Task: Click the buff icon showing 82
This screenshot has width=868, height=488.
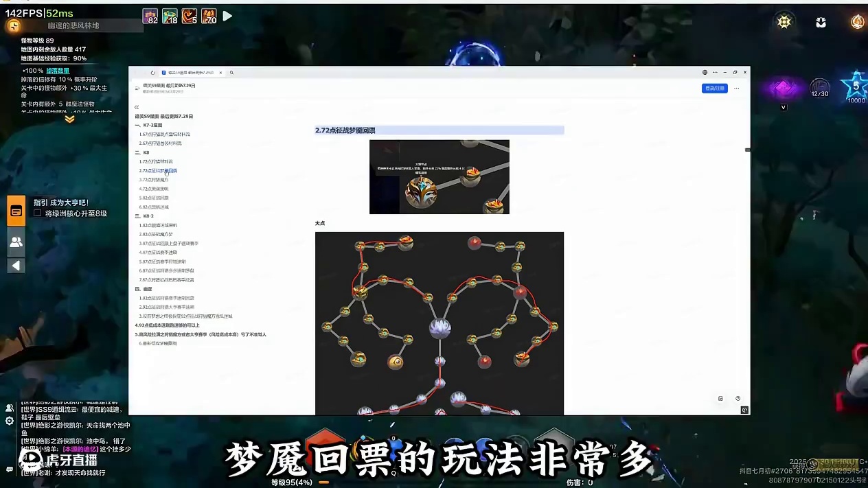Action: click(150, 16)
